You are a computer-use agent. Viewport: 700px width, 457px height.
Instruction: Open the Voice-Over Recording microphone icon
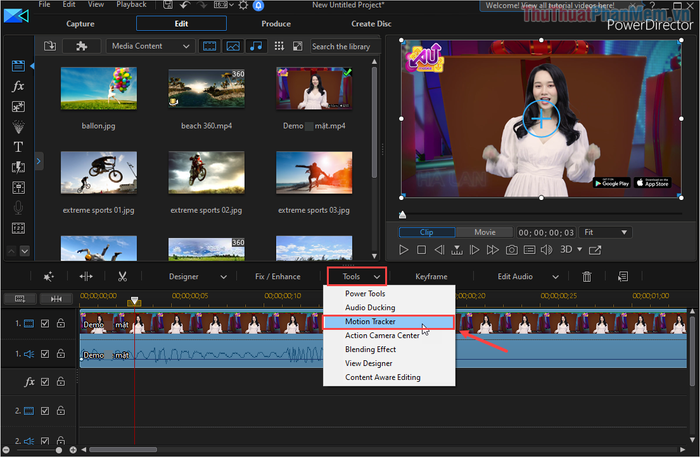[18, 208]
